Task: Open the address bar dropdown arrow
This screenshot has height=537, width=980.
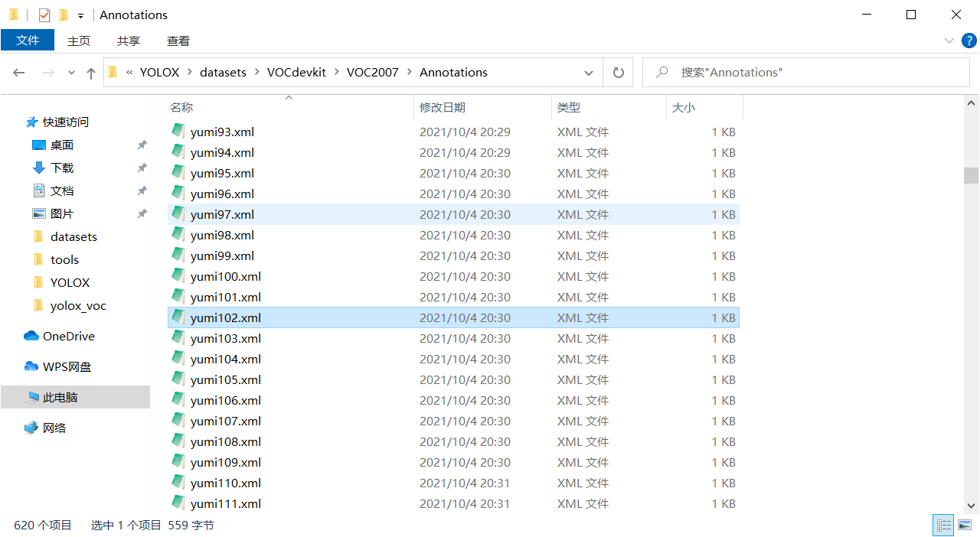Action: coord(588,72)
